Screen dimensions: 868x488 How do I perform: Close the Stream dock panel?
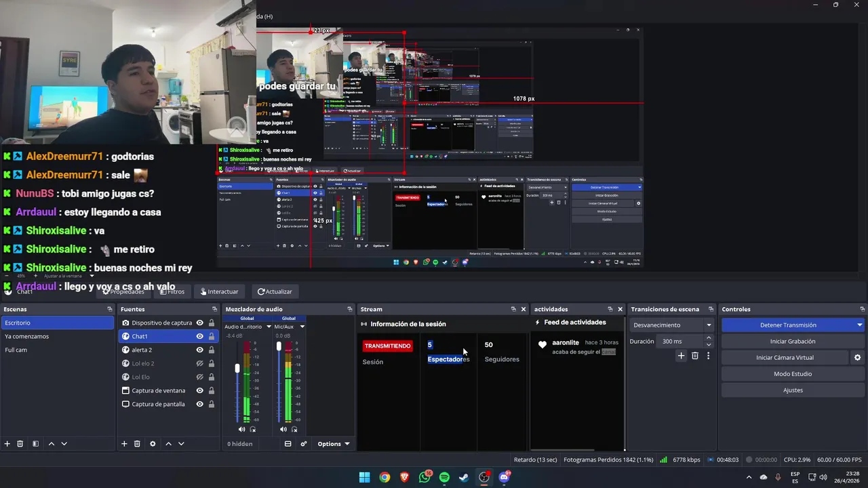[524, 309]
